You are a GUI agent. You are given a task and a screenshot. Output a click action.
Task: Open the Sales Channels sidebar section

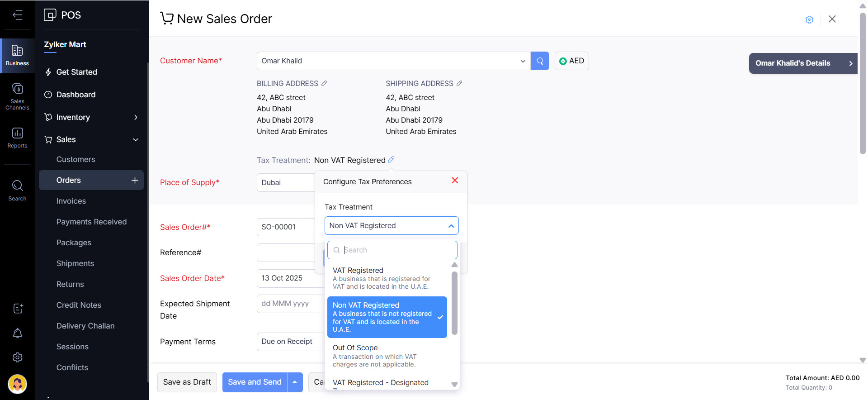click(x=17, y=96)
